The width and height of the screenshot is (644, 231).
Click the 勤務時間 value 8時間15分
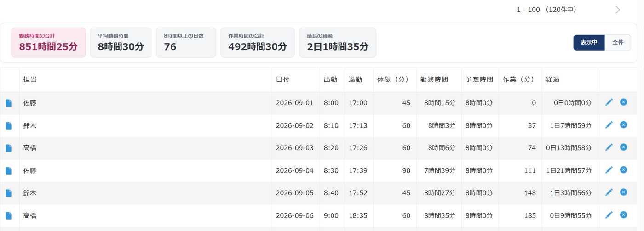click(440, 103)
